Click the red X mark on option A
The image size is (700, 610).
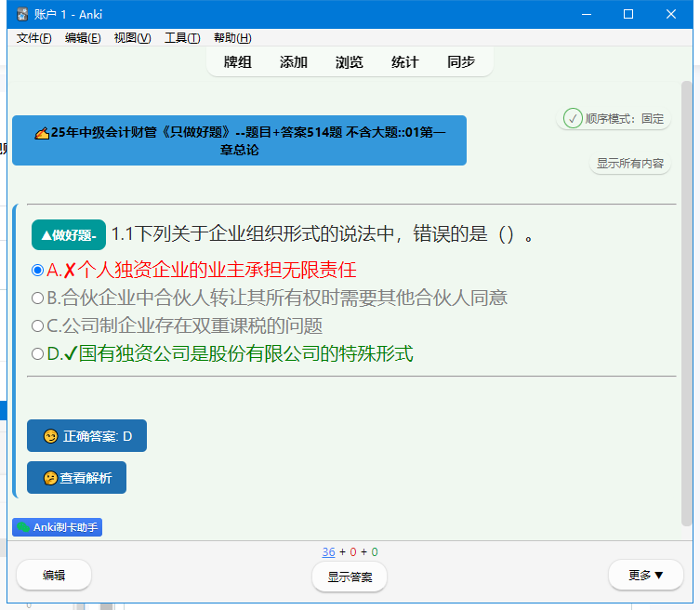tap(70, 271)
